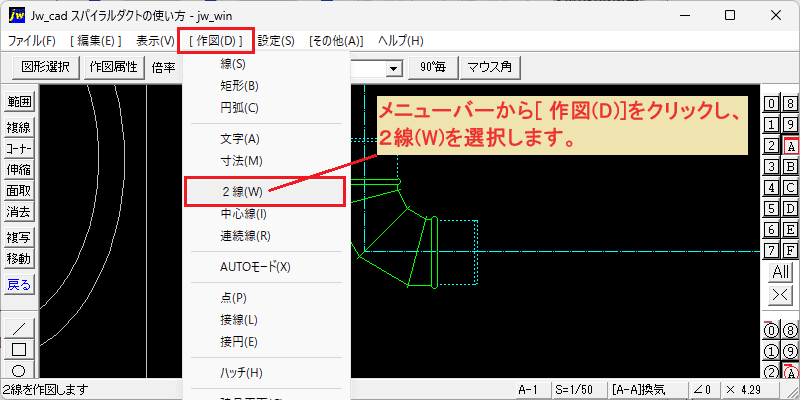Toggle circled layer group ①
Screen dimensions: 800x400
click(x=772, y=352)
